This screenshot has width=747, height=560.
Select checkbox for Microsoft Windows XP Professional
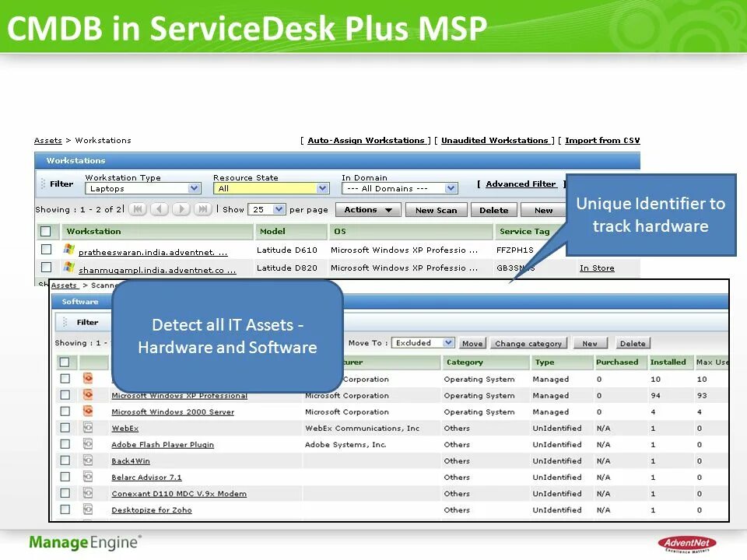point(65,395)
